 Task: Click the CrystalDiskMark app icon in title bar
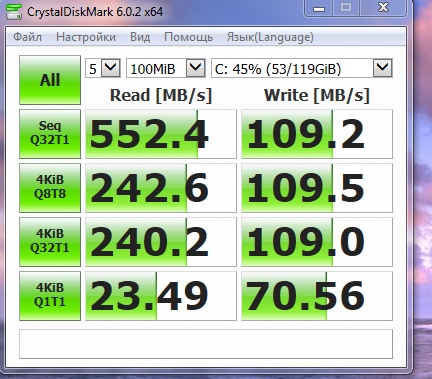pos(14,12)
